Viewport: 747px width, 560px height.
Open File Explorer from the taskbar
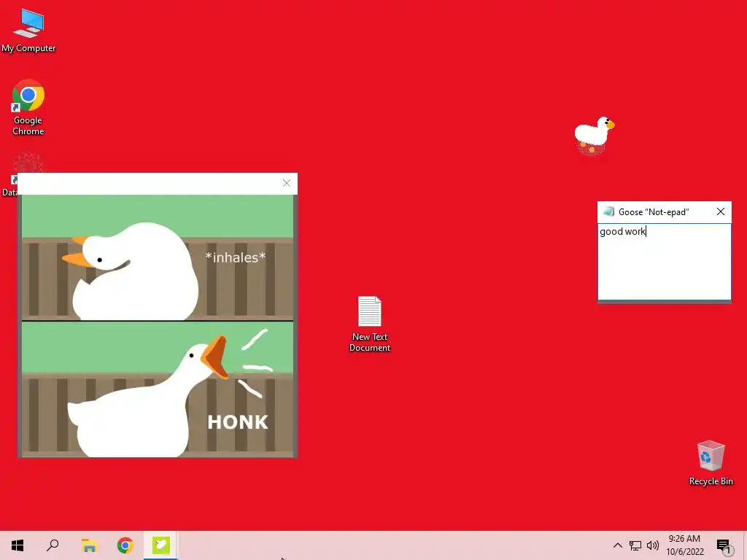tap(89, 545)
